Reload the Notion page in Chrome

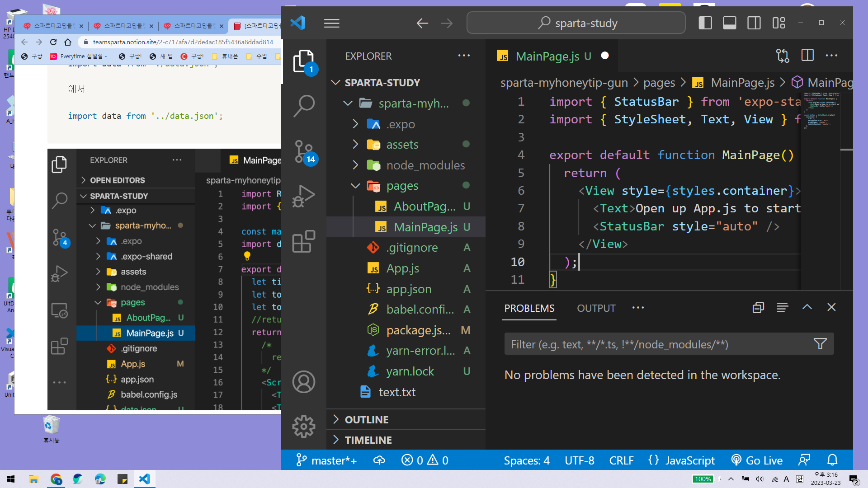(x=53, y=42)
